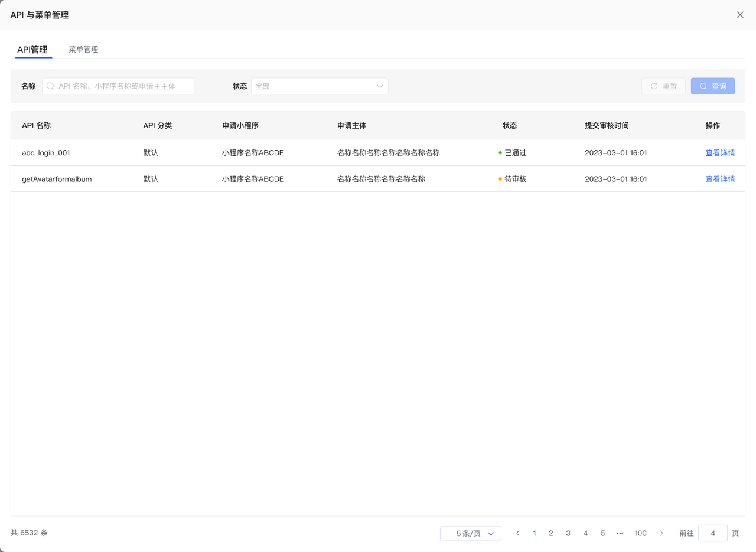Image resolution: width=756 pixels, height=552 pixels.
Task: Switch to the 菜单管理 tab
Action: coord(83,50)
